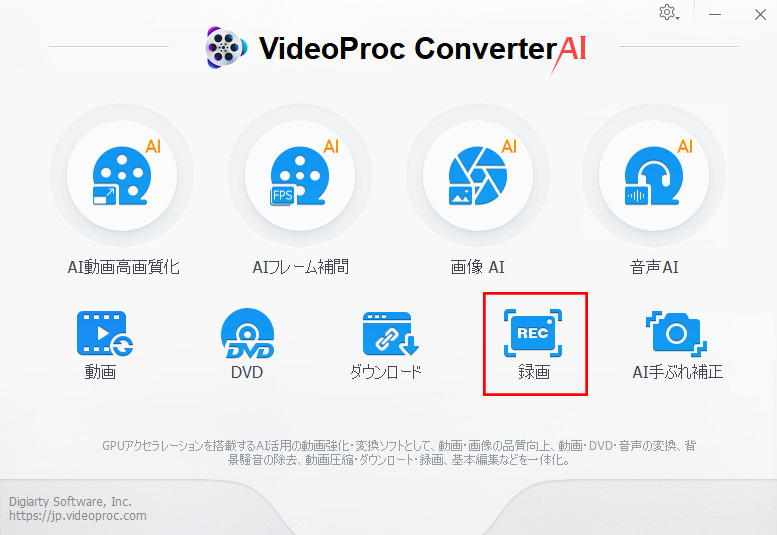Launch the AIフレーム補間 FPS icon
This screenshot has height=535, width=777.
(x=300, y=175)
